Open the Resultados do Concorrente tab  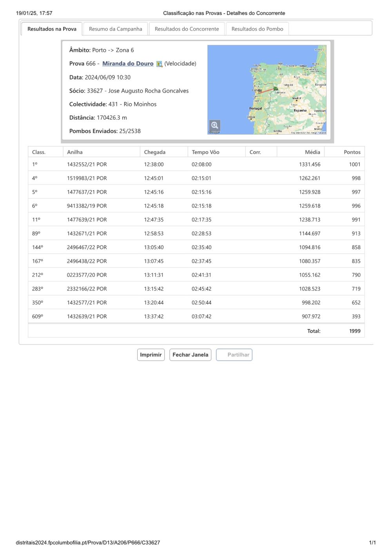(187, 29)
